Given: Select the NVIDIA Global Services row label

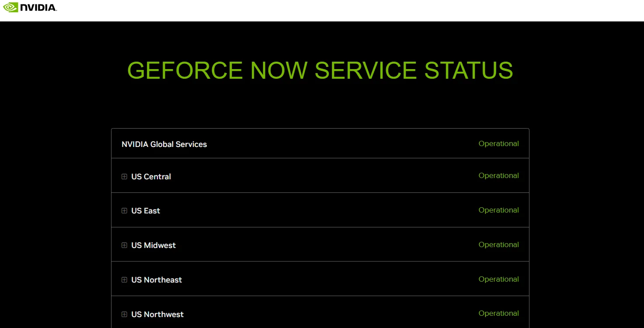Looking at the screenshot, I should click(164, 144).
